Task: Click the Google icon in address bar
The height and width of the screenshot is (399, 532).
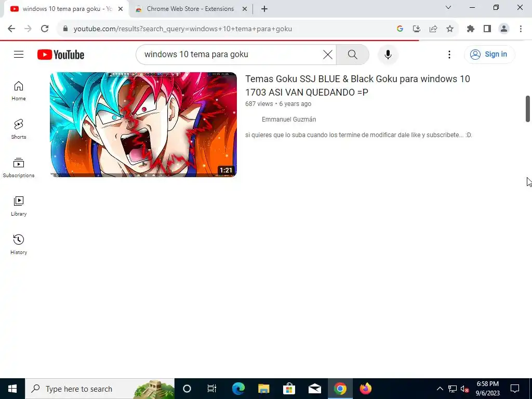Action: pyautogui.click(x=400, y=29)
